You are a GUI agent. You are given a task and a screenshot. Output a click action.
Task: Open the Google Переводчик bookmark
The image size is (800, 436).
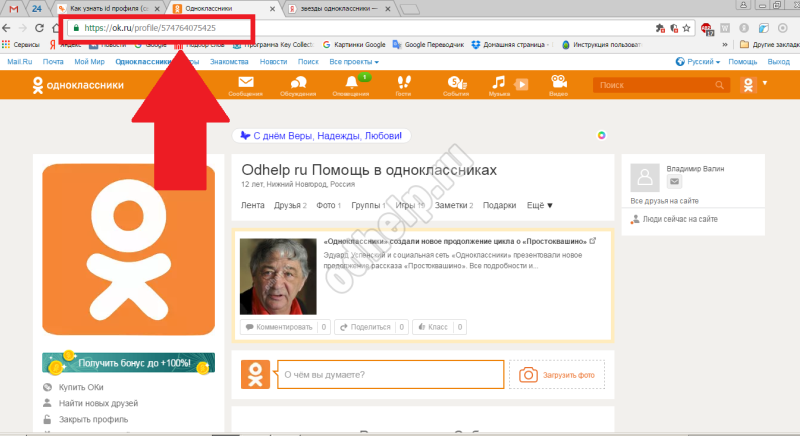[x=428, y=45]
